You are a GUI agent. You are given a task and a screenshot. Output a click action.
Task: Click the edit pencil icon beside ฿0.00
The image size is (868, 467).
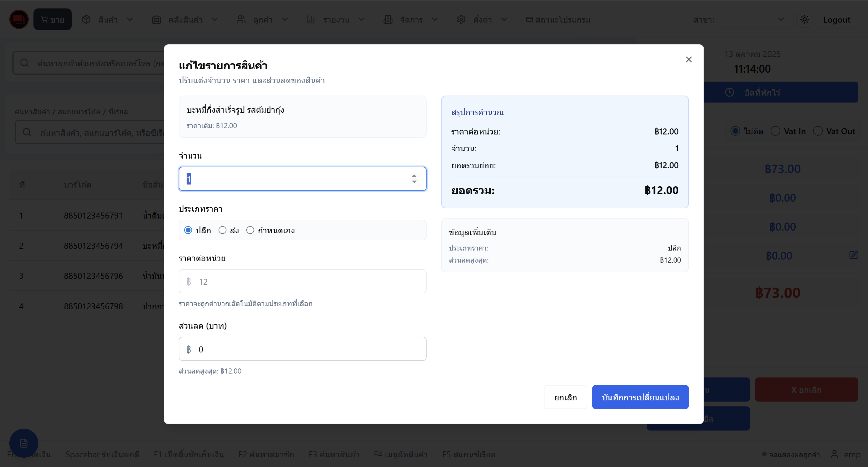click(x=853, y=255)
